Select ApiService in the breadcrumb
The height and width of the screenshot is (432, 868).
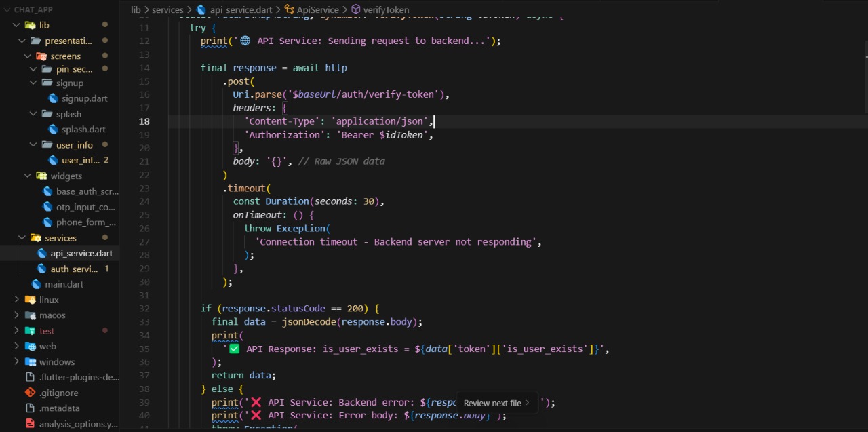[x=317, y=9]
